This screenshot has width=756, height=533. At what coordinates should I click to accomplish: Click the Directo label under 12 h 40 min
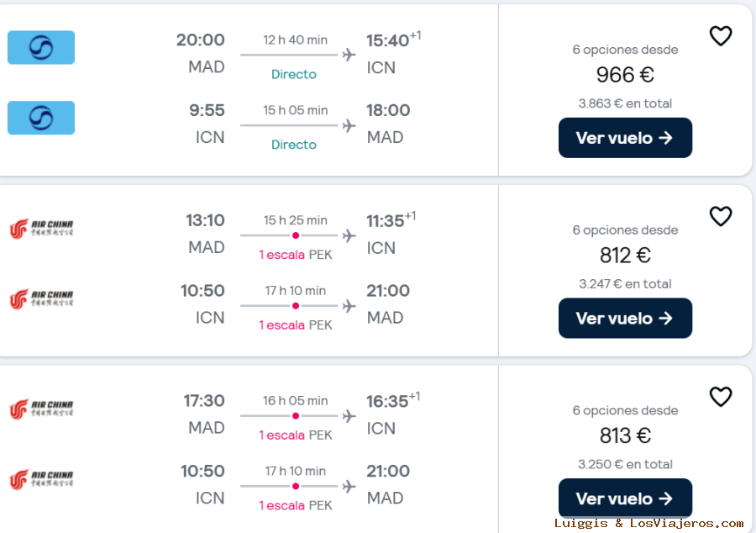294,74
